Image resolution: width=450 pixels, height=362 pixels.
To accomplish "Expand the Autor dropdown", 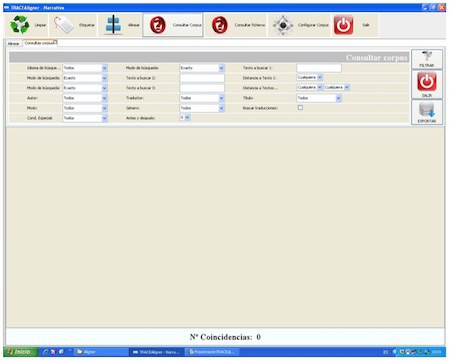I will point(85,98).
